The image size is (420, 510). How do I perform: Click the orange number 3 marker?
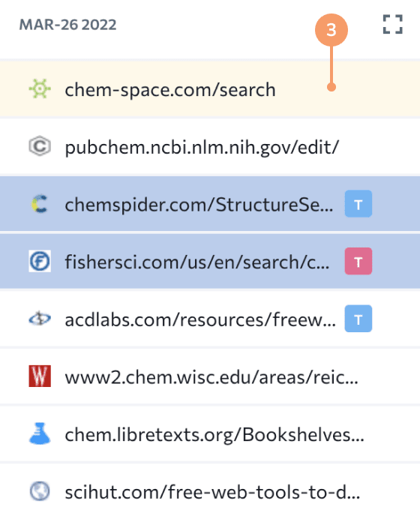tap(331, 30)
